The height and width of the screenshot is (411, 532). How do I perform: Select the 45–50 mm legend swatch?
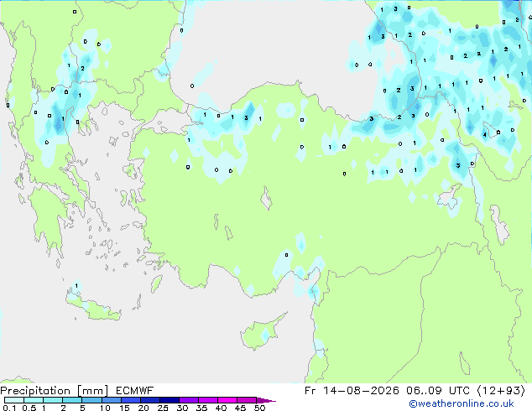pyautogui.click(x=247, y=400)
